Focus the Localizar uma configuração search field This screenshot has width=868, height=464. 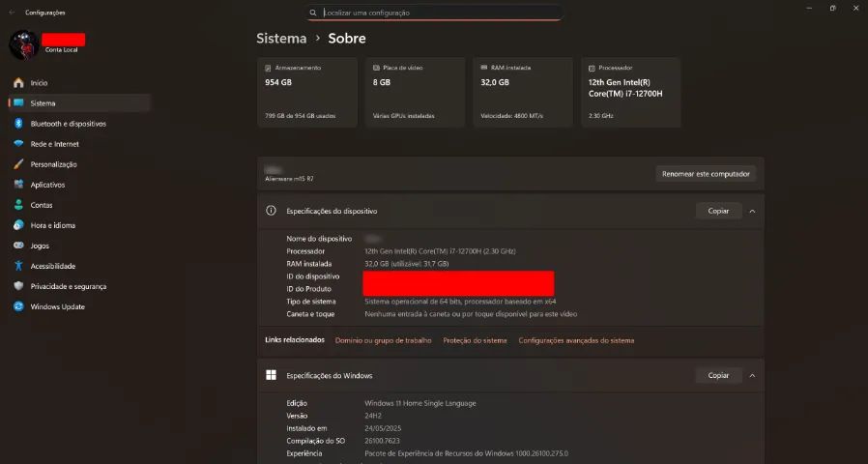[x=435, y=13]
